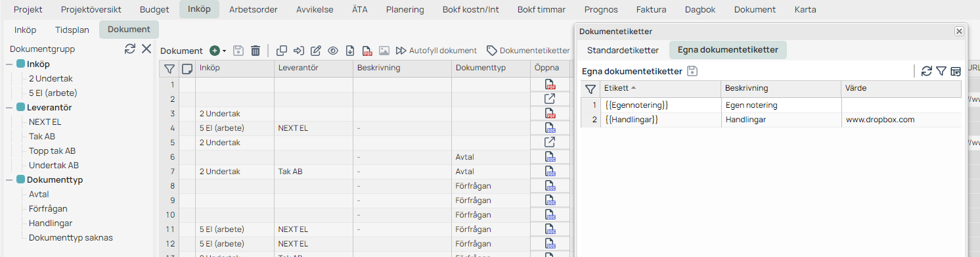The width and height of the screenshot is (980, 257).
Task: Collapse the Leverantör tree group
Action: pos(10,107)
